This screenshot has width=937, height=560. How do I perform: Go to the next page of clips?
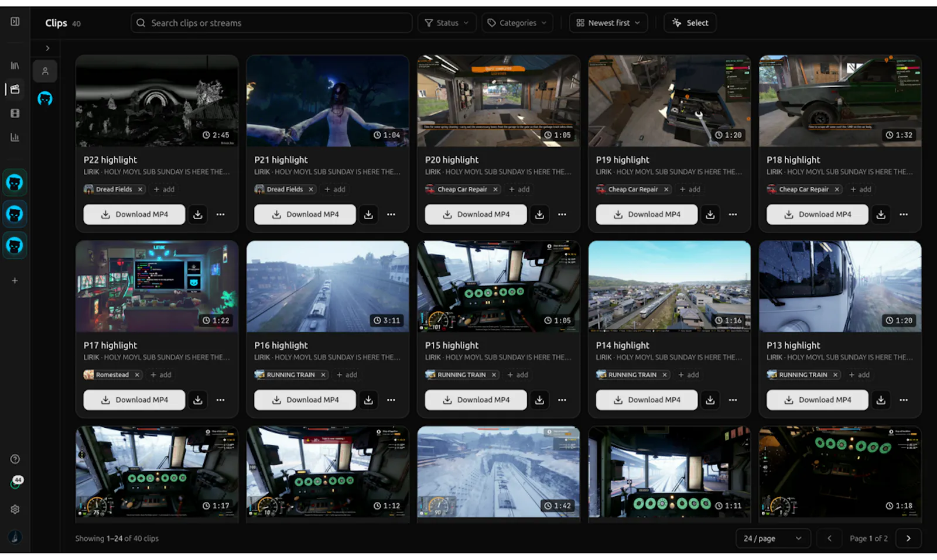(908, 538)
